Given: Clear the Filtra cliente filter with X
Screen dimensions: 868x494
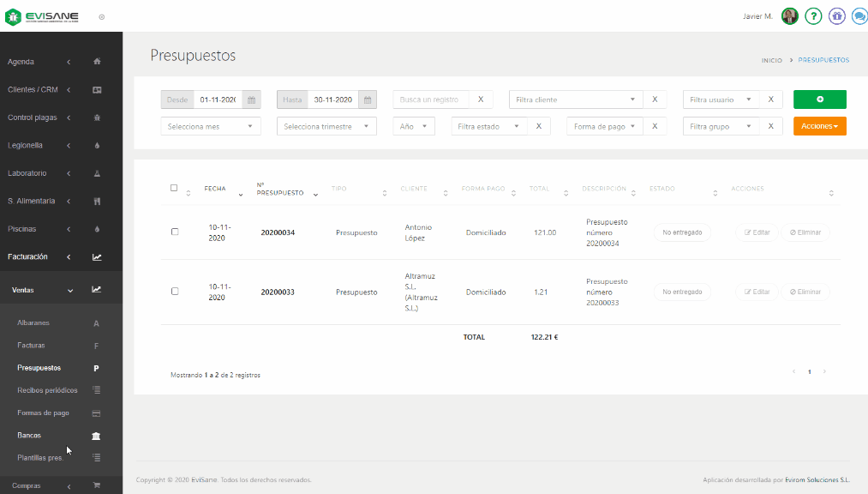Looking at the screenshot, I should (654, 99).
